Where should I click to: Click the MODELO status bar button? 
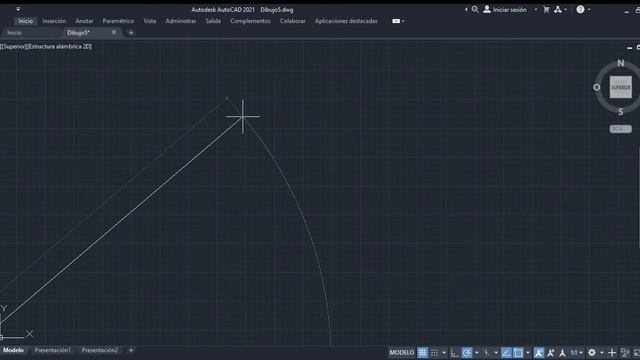[402, 352]
